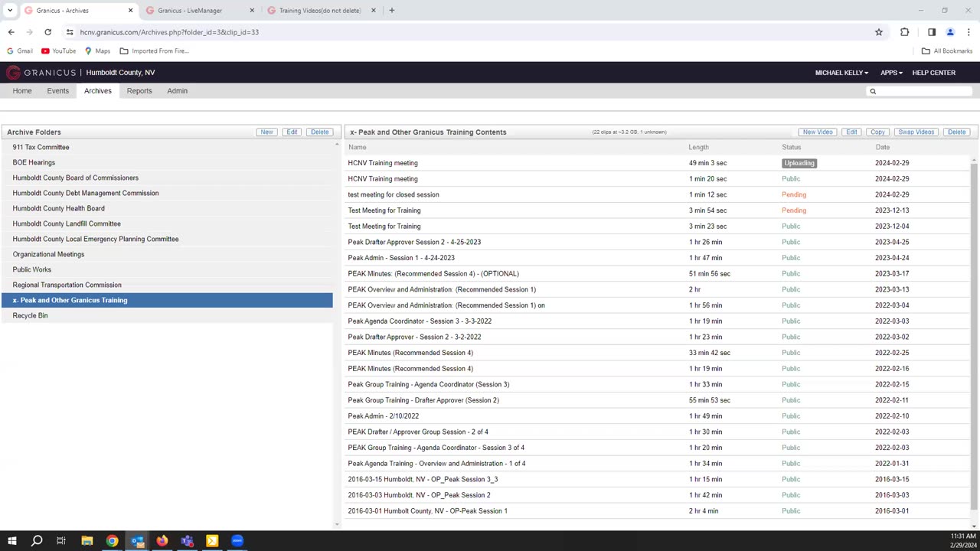Screen dimensions: 980x551
Task: Switch to Granicus - LiveManager browser tab
Action: click(190, 11)
